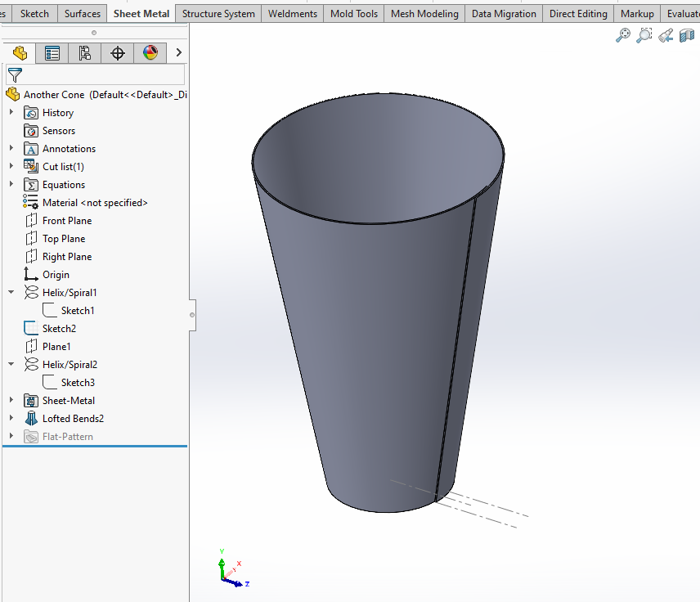
Task: Open the DimXpertManager crosshair tab
Action: coord(118,53)
